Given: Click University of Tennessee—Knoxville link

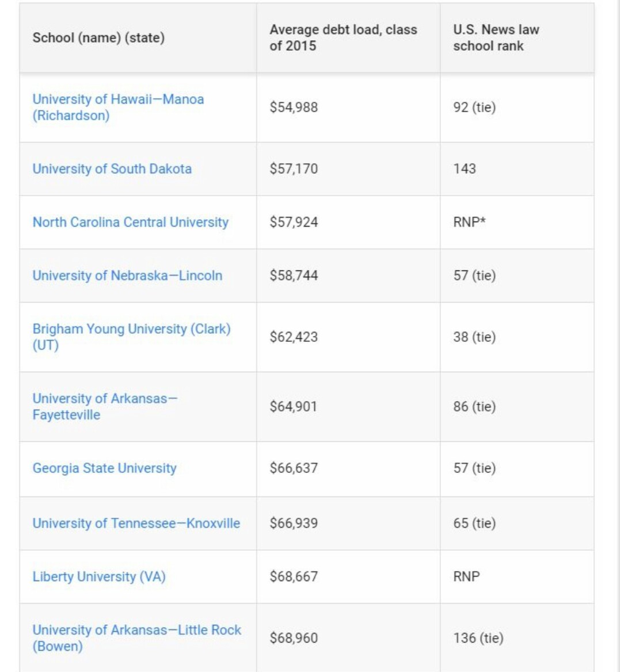Looking at the screenshot, I should [x=136, y=524].
